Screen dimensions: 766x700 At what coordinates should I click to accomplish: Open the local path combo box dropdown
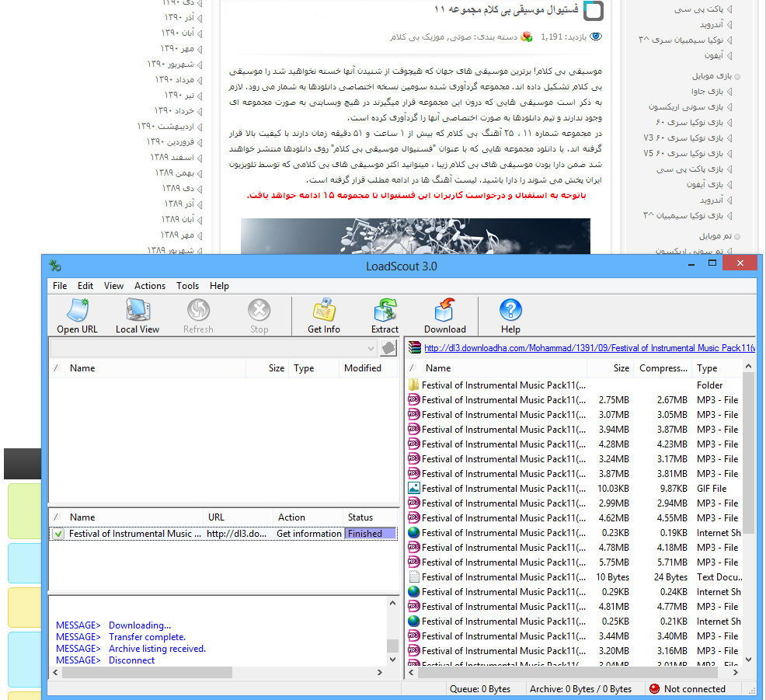pos(370,348)
